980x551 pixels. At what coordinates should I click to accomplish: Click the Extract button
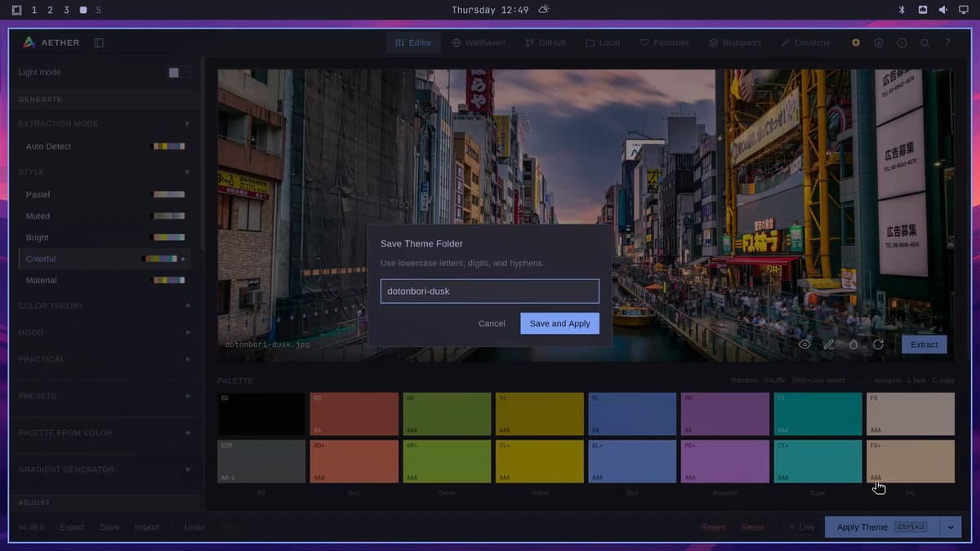click(924, 344)
